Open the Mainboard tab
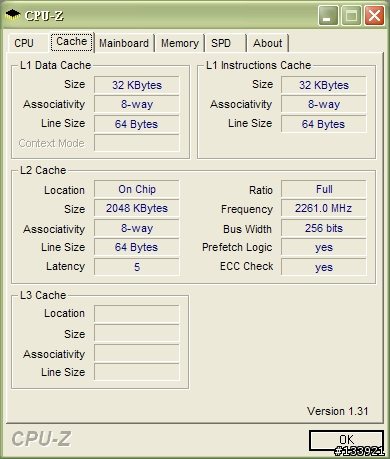Viewport: 390px width, 459px height. point(124,43)
